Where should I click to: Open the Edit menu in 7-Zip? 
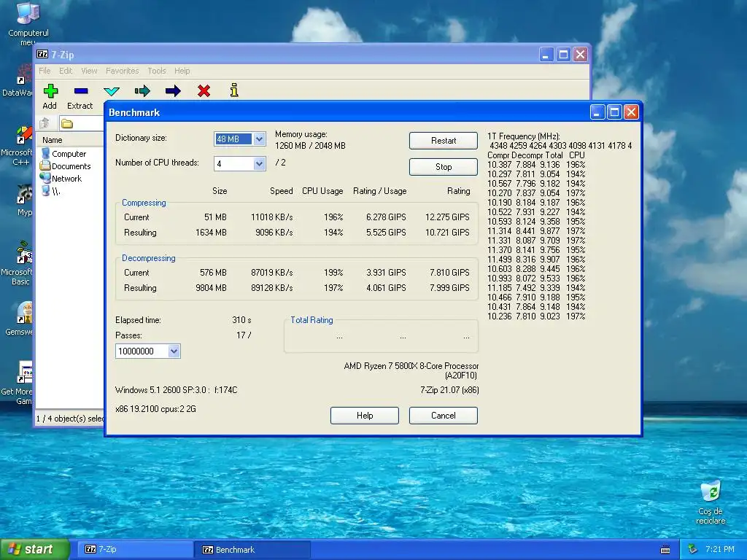66,71
